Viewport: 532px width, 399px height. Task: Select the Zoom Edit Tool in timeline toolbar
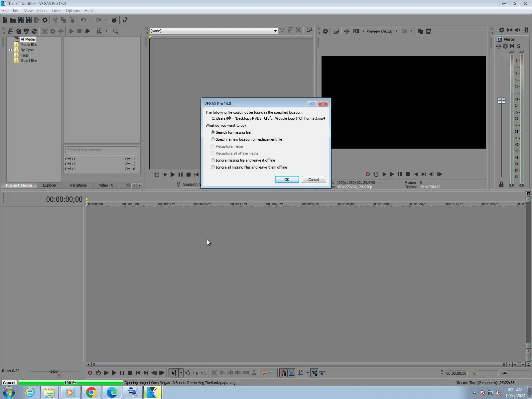click(203, 373)
